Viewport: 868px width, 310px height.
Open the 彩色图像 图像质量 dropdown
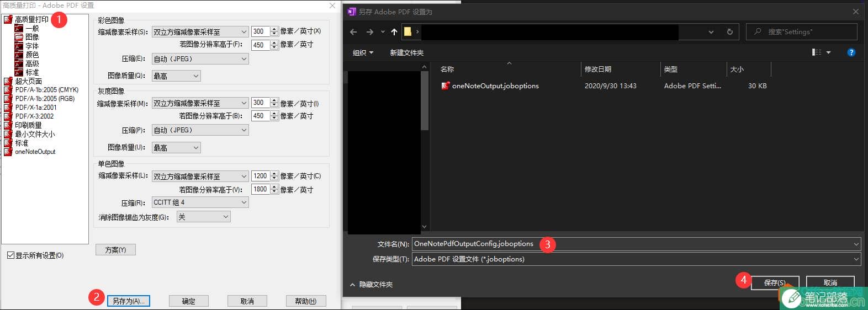click(176, 76)
